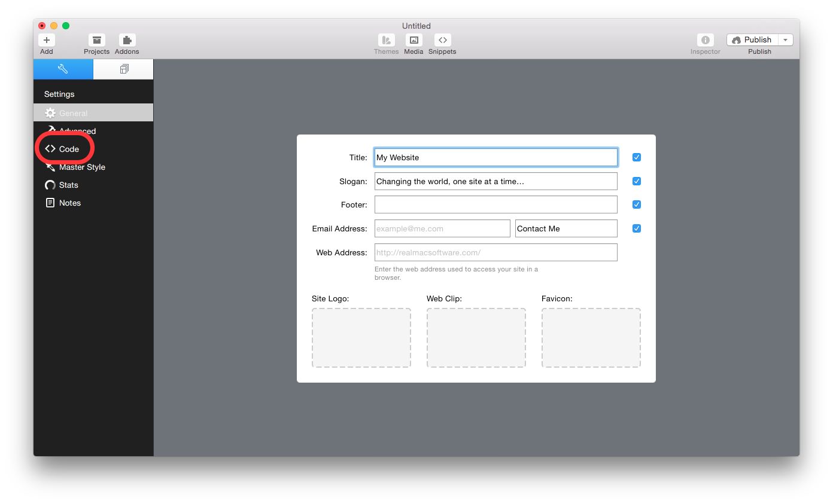This screenshot has width=833, height=504.
Task: Uncheck the Title checkbox
Action: [x=637, y=157]
